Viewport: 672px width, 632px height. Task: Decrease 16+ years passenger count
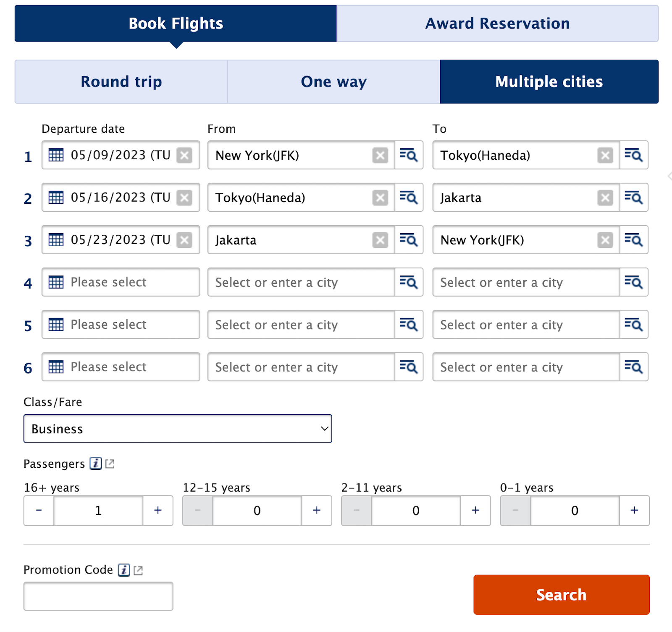coord(39,511)
